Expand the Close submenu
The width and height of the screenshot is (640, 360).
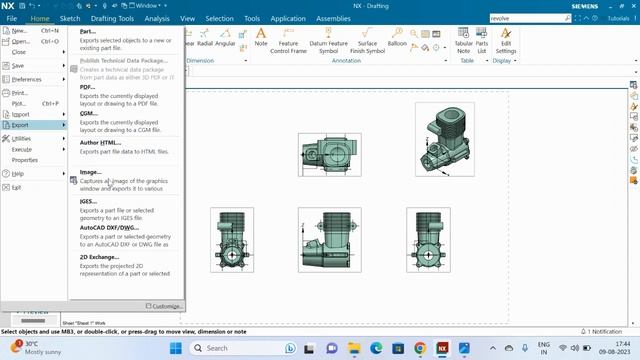[x=34, y=52]
